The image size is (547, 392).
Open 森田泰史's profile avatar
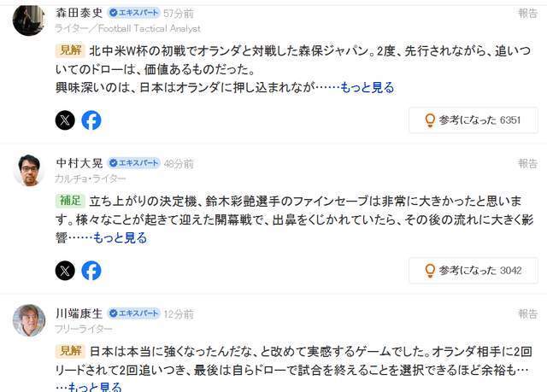point(29,20)
